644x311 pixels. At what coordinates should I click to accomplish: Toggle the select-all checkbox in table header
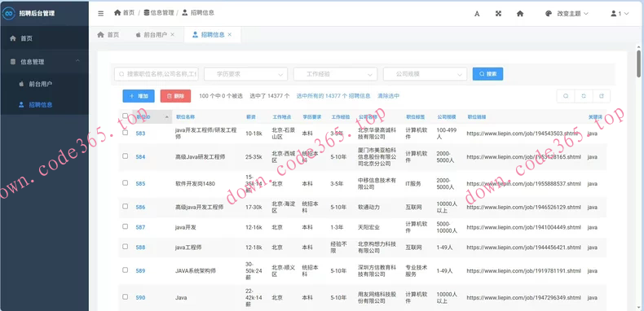tap(126, 116)
